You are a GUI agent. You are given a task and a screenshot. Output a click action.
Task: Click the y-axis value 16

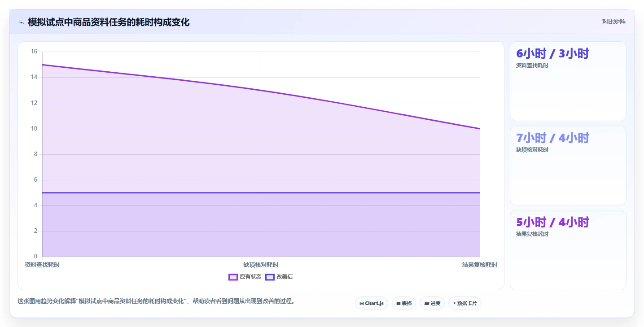pos(34,52)
